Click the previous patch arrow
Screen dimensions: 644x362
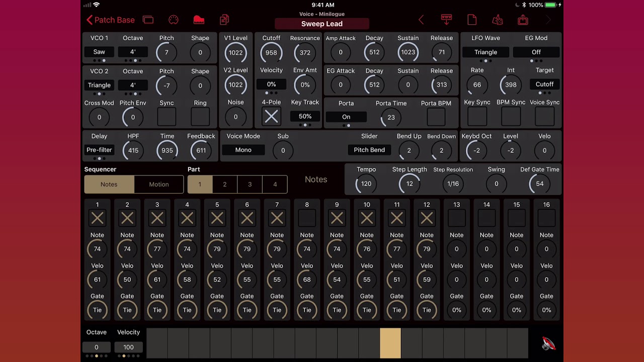421,20
